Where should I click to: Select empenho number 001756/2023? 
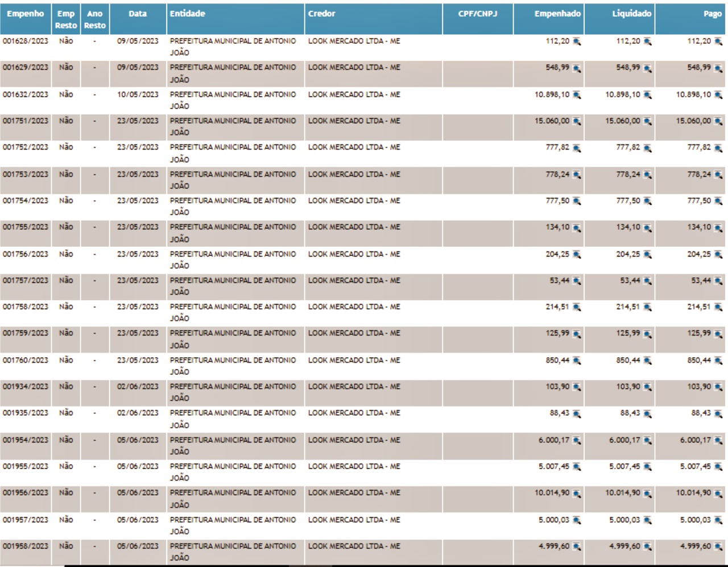pos(26,254)
